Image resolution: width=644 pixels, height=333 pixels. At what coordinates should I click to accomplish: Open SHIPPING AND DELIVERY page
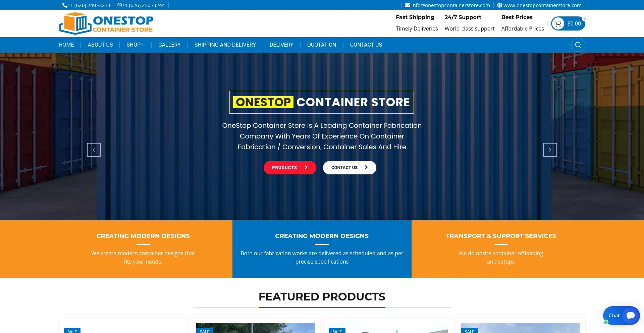point(225,45)
